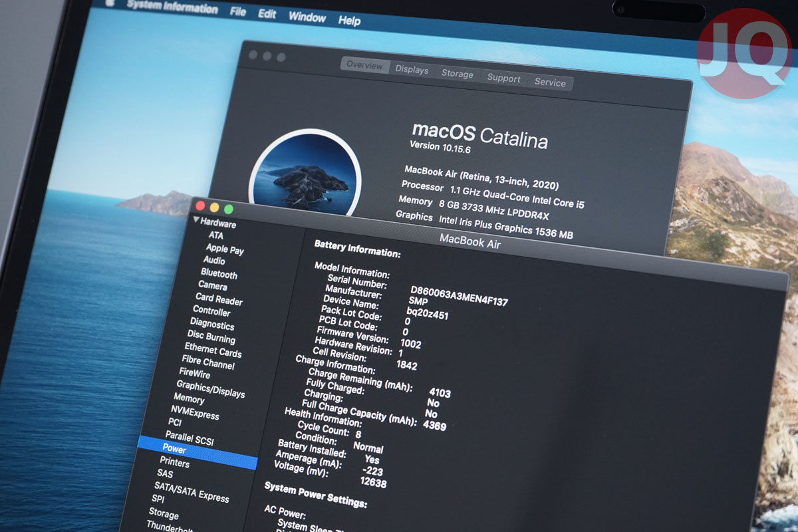Click the firmware version 1002
The width and height of the screenshot is (798, 532).
pos(410,344)
